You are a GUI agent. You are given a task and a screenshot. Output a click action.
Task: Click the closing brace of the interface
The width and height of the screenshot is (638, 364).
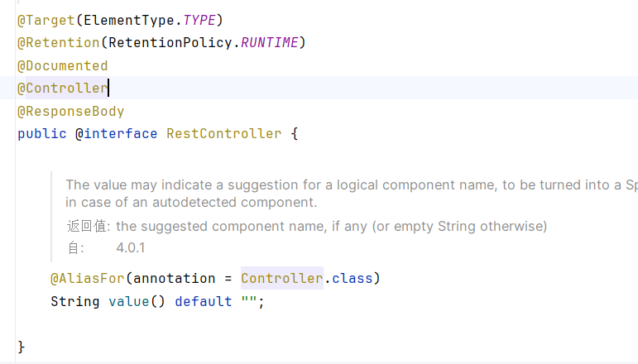click(x=22, y=347)
